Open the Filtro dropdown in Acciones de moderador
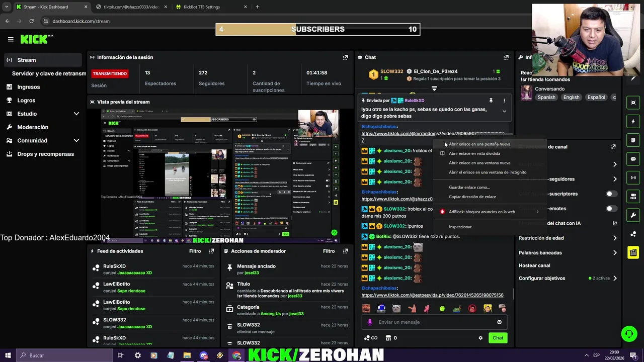 pos(329,251)
